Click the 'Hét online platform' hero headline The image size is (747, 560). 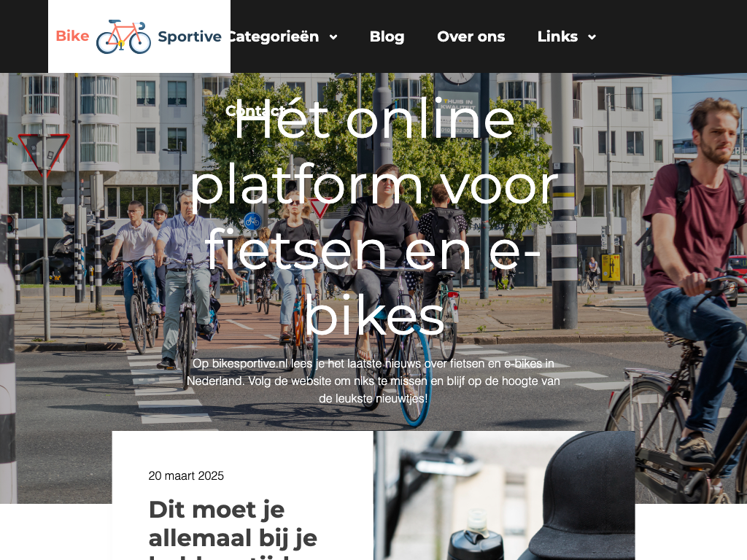pyautogui.click(x=374, y=217)
